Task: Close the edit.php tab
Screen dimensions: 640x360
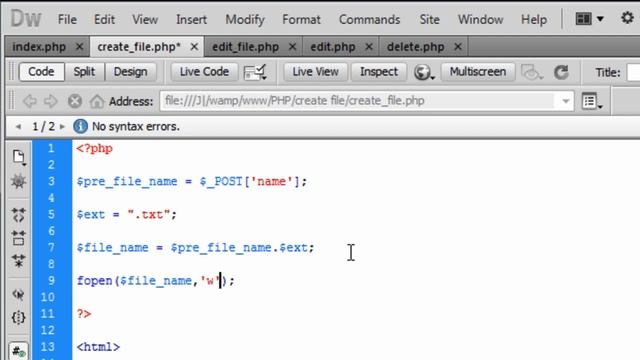Action: coord(369,47)
